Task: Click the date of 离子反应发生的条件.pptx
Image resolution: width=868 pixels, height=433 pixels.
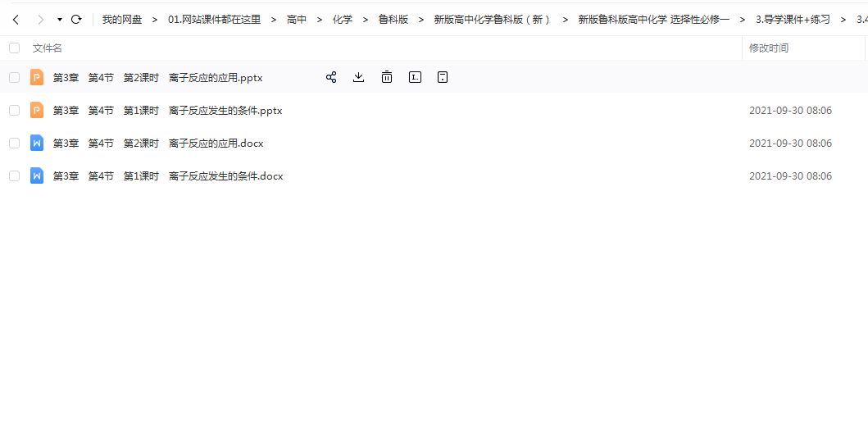Action: (x=790, y=111)
